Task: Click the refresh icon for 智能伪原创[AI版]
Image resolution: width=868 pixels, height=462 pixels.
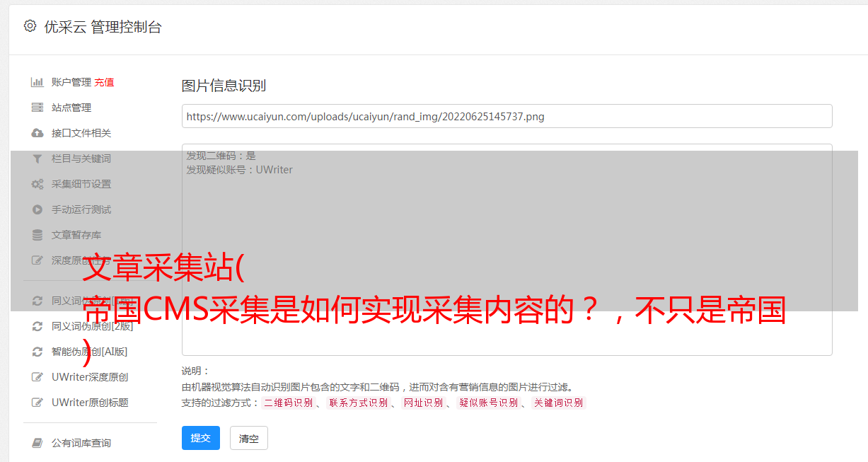Action: pos(37,352)
